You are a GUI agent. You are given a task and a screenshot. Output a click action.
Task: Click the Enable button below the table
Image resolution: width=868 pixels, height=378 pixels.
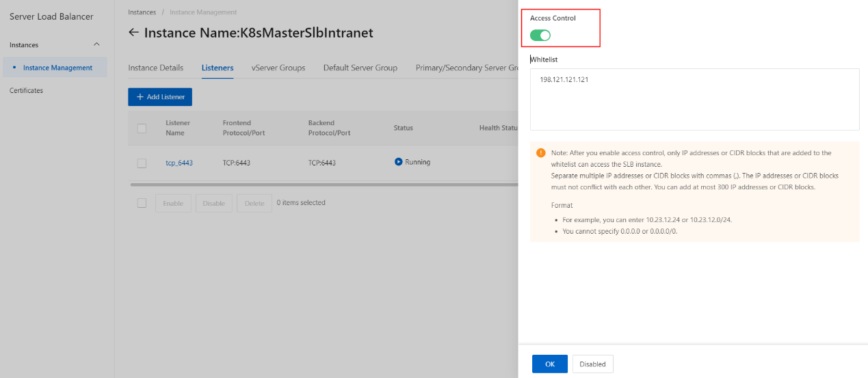point(173,203)
